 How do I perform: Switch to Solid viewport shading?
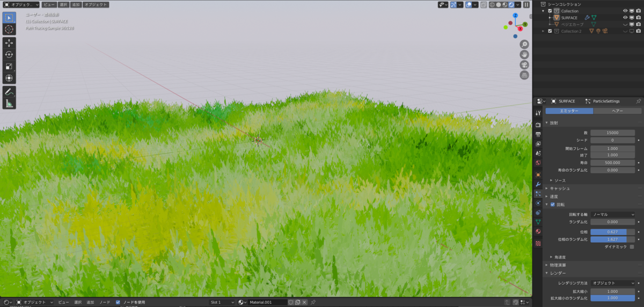coord(498,4)
